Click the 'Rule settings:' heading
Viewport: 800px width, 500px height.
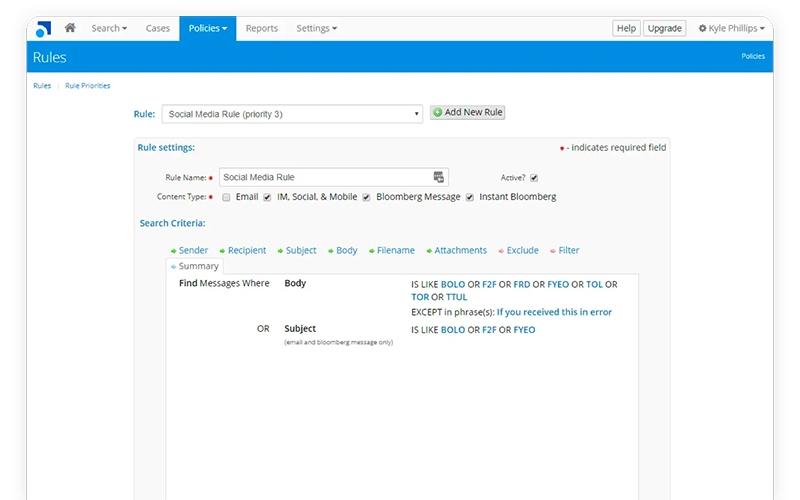tap(166, 147)
